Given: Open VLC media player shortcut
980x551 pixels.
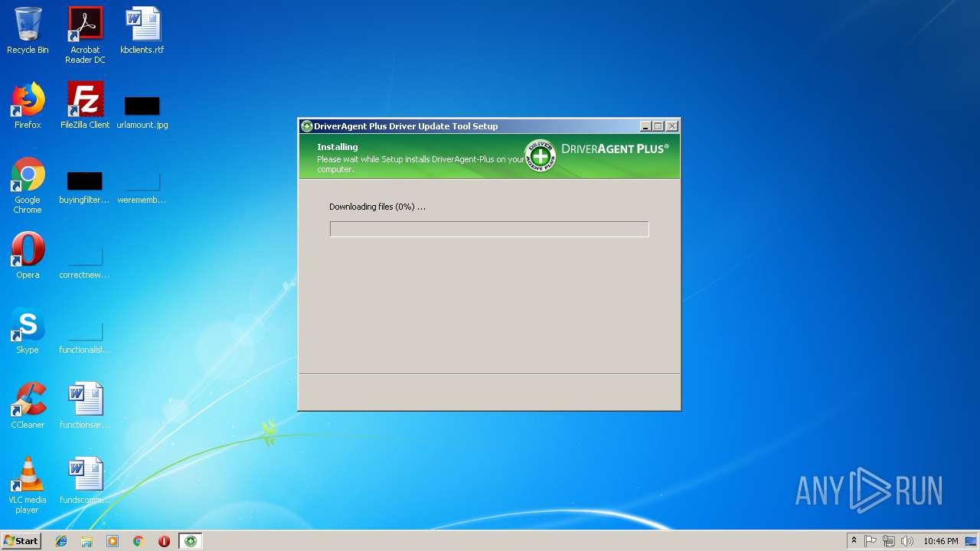Looking at the screenshot, I should click(x=28, y=485).
